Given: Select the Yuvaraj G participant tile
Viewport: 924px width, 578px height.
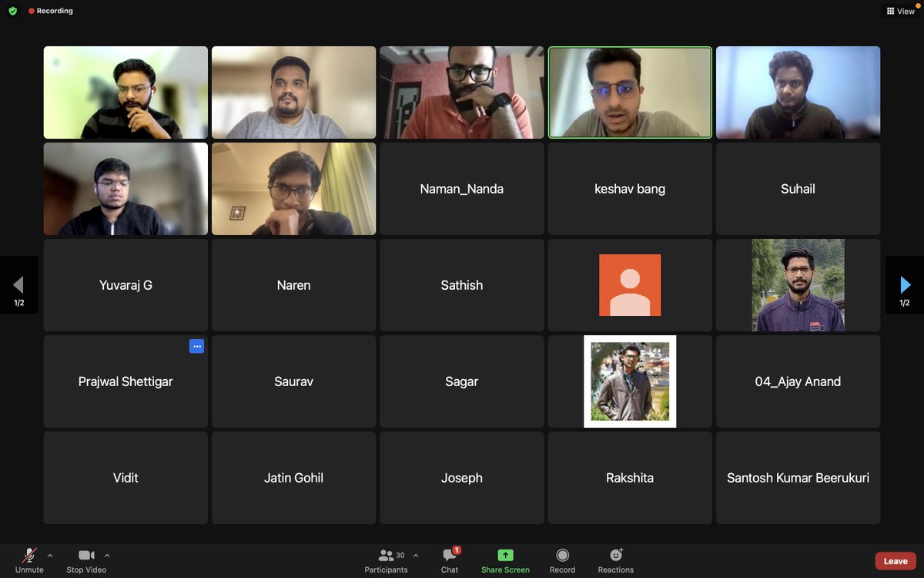Looking at the screenshot, I should 126,285.
